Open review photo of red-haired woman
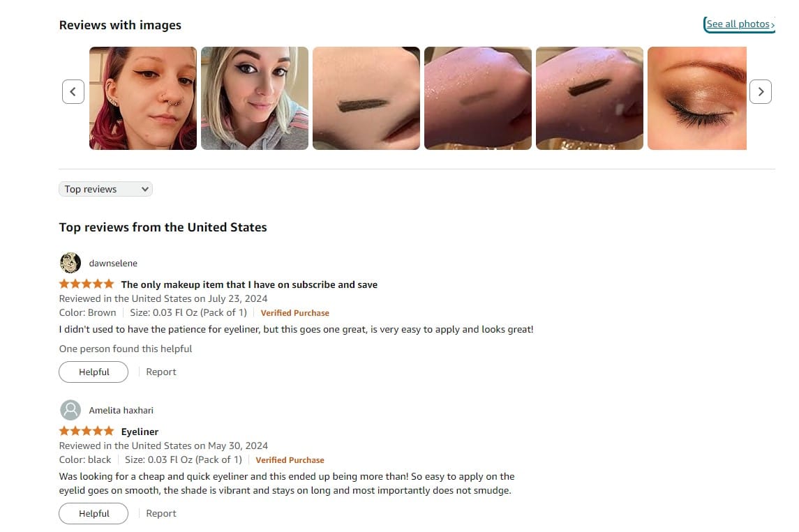799x532 pixels. [x=142, y=98]
